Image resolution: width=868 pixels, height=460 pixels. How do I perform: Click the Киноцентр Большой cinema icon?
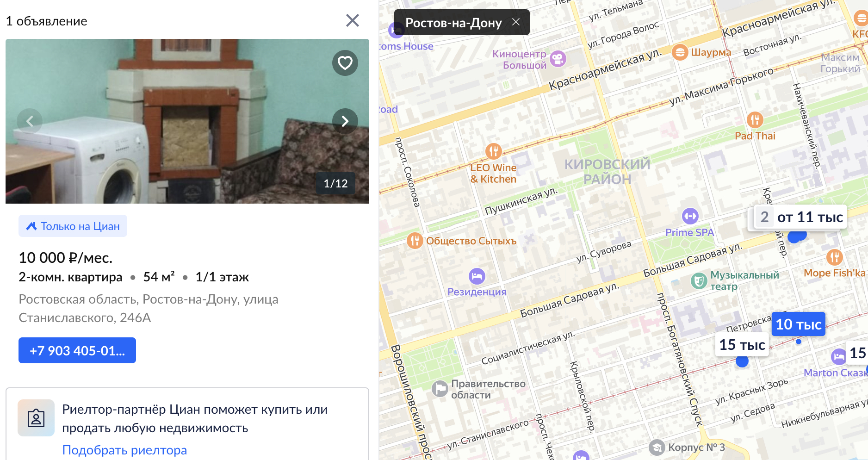pos(558,58)
